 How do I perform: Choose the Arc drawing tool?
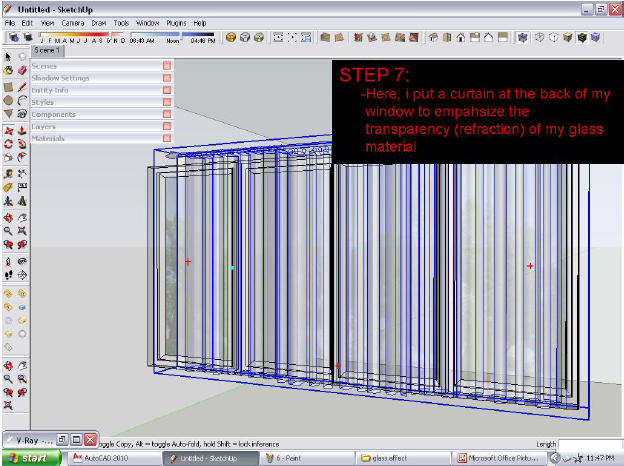point(21,100)
